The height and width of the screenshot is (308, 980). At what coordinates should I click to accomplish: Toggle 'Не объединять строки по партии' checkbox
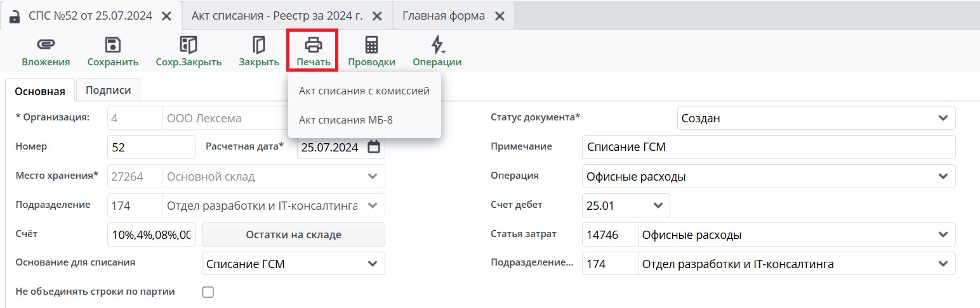coord(208,292)
